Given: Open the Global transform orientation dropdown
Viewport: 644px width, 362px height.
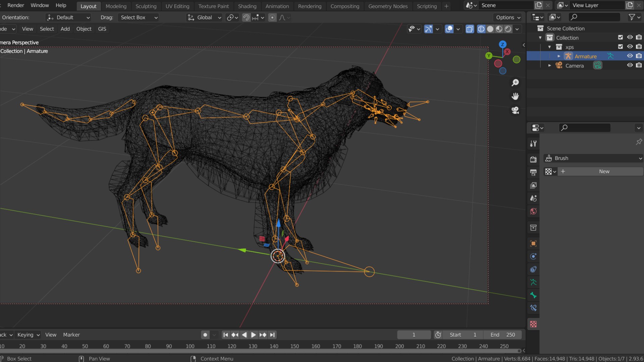Looking at the screenshot, I should (x=204, y=17).
